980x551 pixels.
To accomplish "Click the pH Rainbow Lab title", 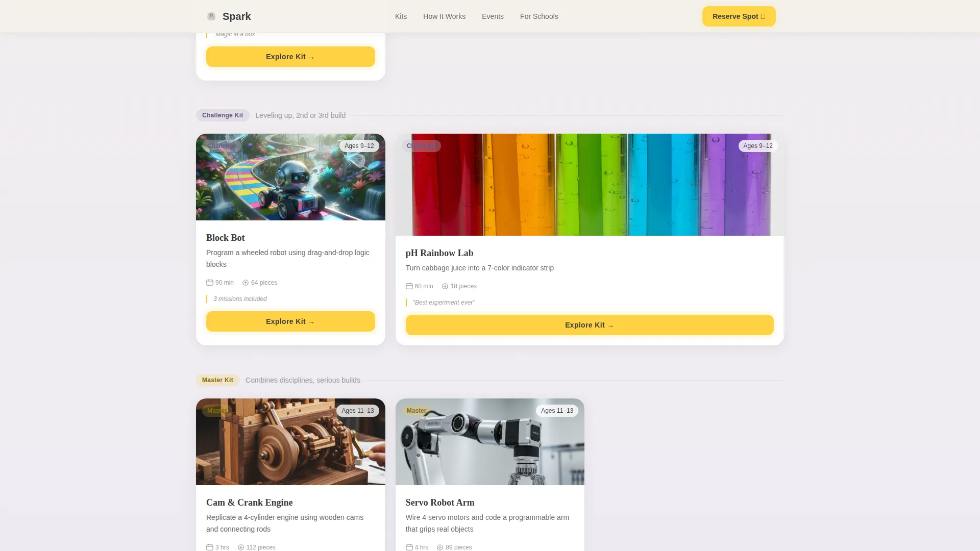I will [x=439, y=253].
